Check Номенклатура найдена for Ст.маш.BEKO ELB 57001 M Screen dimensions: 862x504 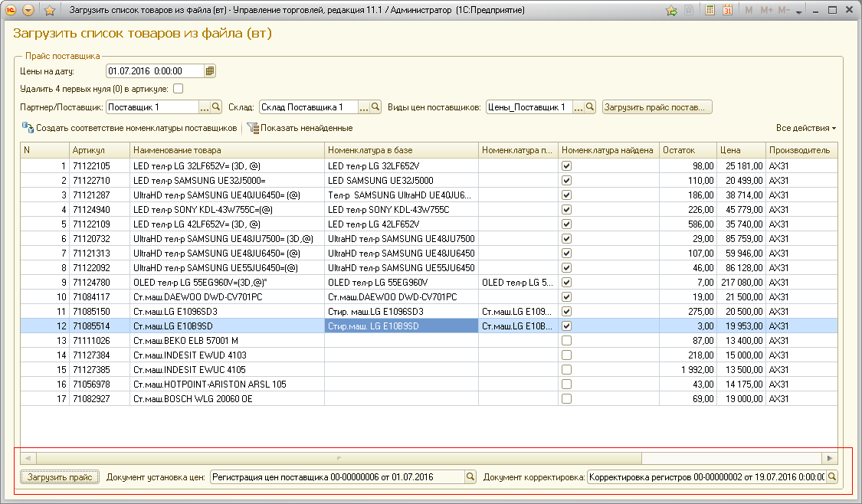[x=566, y=341]
